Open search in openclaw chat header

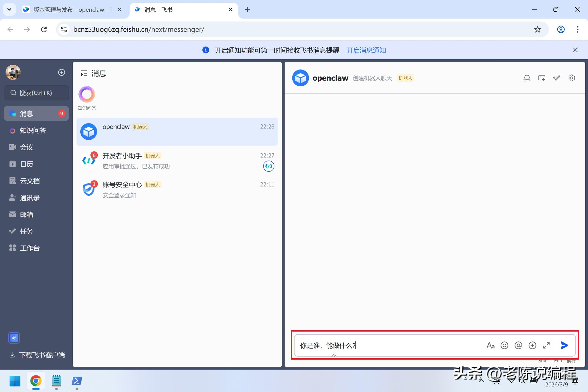[x=527, y=78]
